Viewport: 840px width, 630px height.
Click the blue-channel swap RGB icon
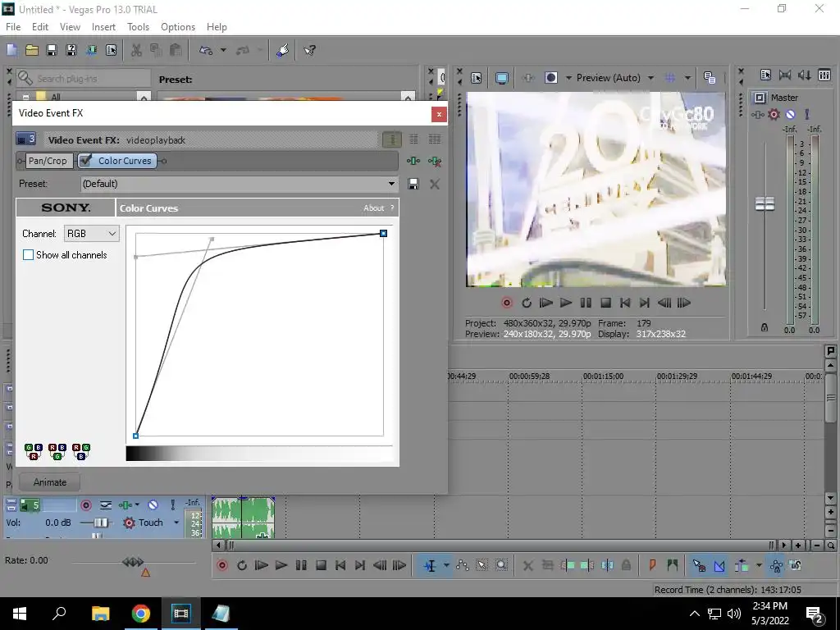81,452
